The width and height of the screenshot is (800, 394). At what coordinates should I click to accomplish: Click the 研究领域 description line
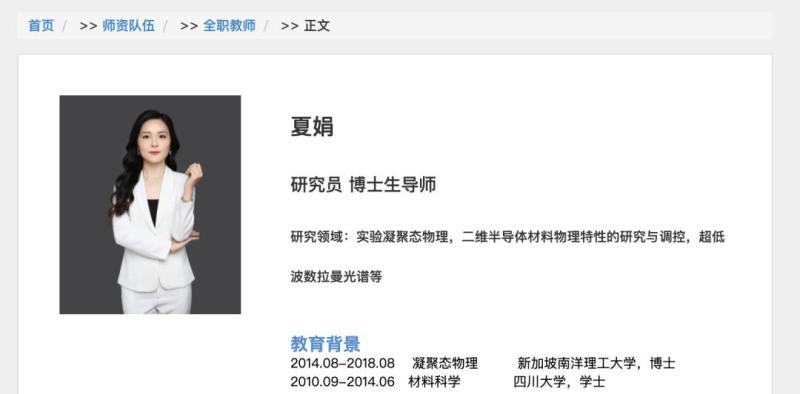(508, 237)
